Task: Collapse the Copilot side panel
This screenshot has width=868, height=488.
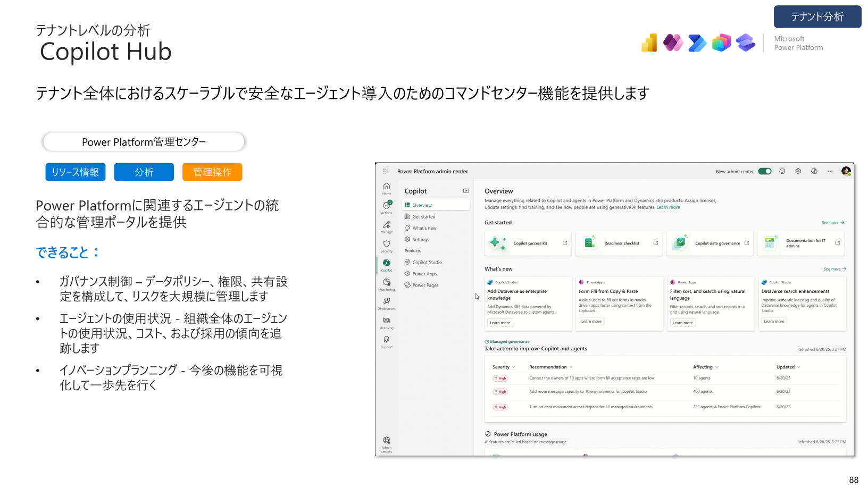Action: [x=466, y=191]
